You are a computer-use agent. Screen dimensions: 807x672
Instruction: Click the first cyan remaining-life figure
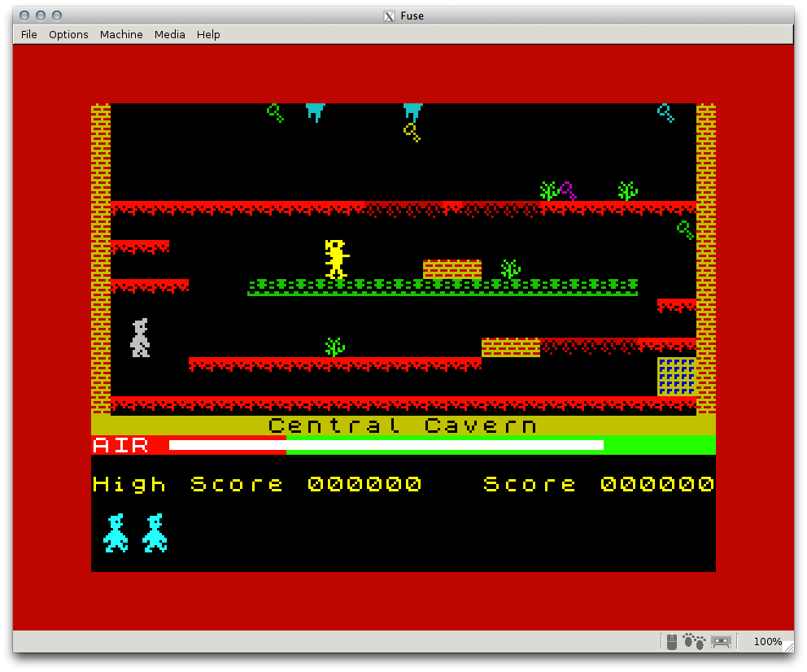(x=116, y=534)
